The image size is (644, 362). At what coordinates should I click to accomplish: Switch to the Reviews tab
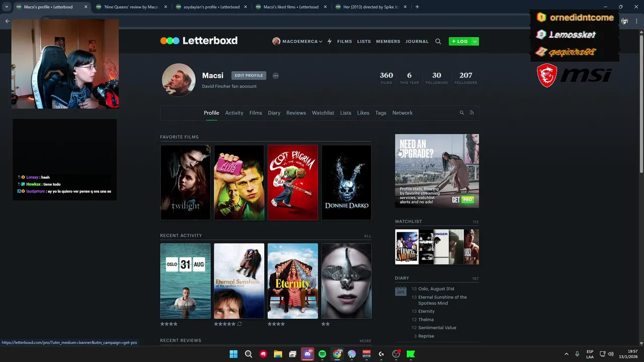coord(296,113)
